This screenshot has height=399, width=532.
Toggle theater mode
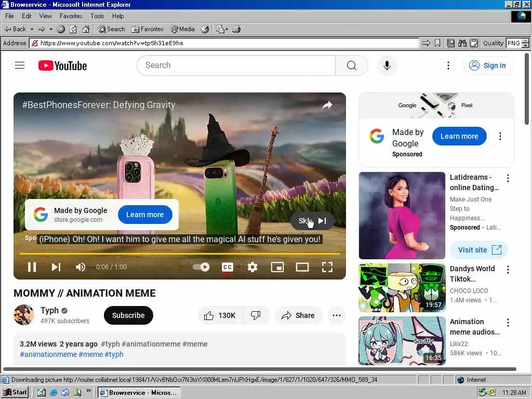coord(302,267)
